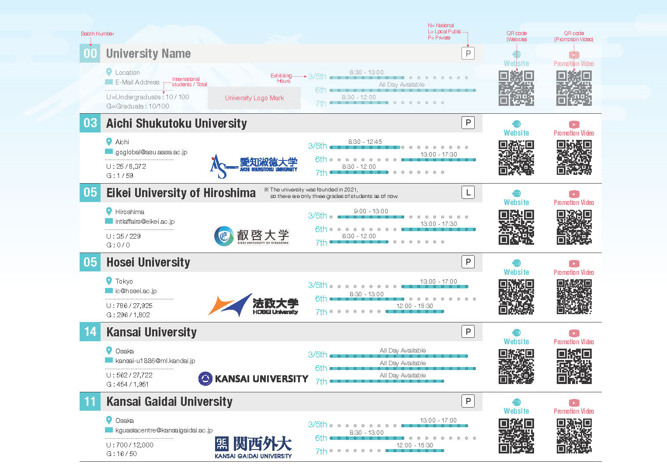Click the P badge on Hosei University row
The height and width of the screenshot is (472, 667).
coord(468,262)
